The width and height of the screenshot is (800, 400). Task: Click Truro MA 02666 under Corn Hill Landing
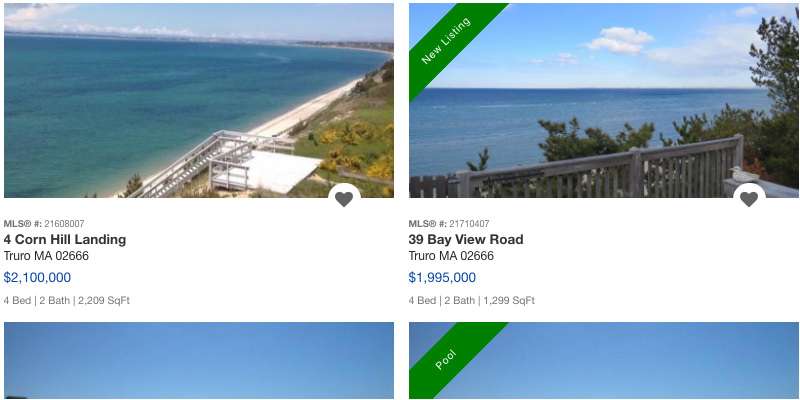(x=46, y=256)
